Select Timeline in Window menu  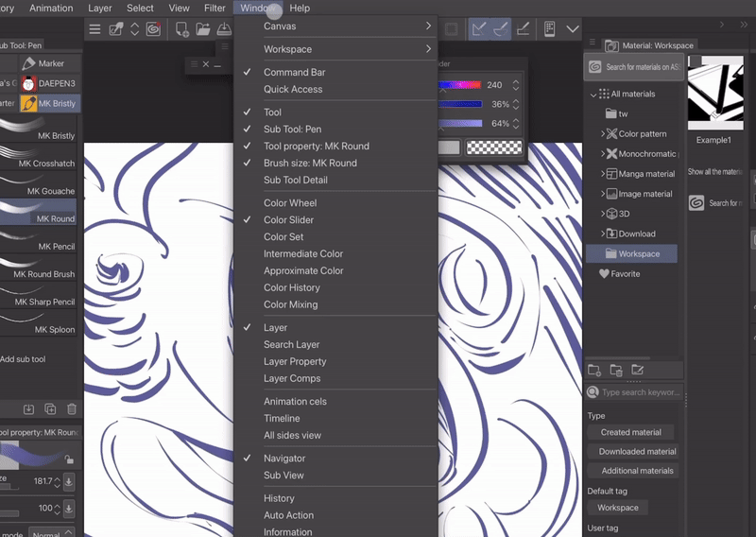pos(335,418)
